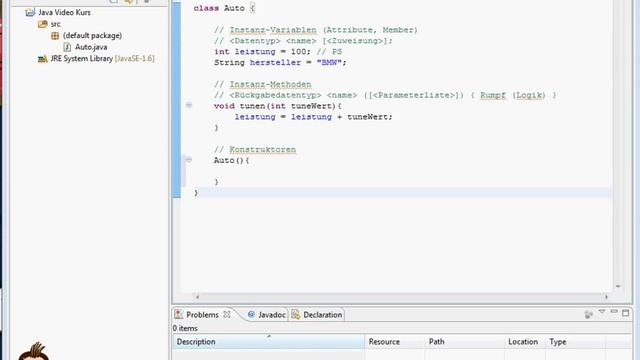This screenshot has height=360, width=640.
Task: Switch to the Problems tab
Action: click(x=202, y=315)
